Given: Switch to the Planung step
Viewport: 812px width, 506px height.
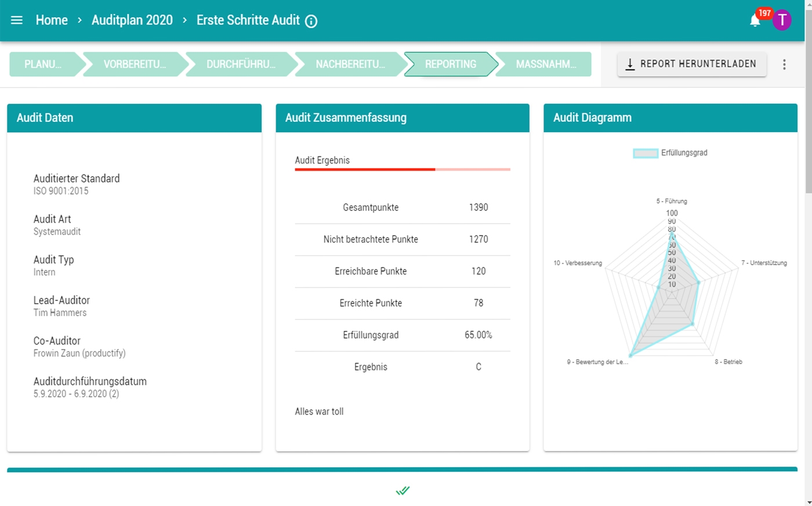Looking at the screenshot, I should 47,64.
